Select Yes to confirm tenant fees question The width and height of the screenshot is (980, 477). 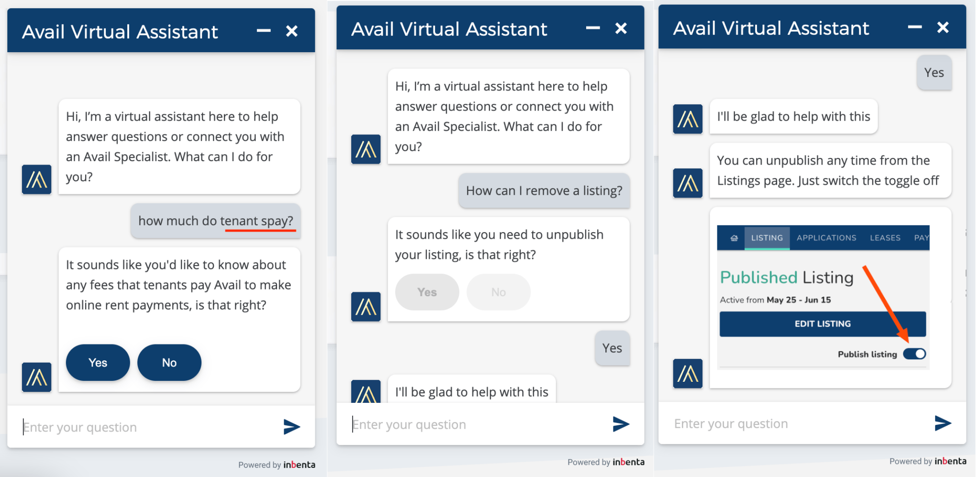(x=98, y=362)
